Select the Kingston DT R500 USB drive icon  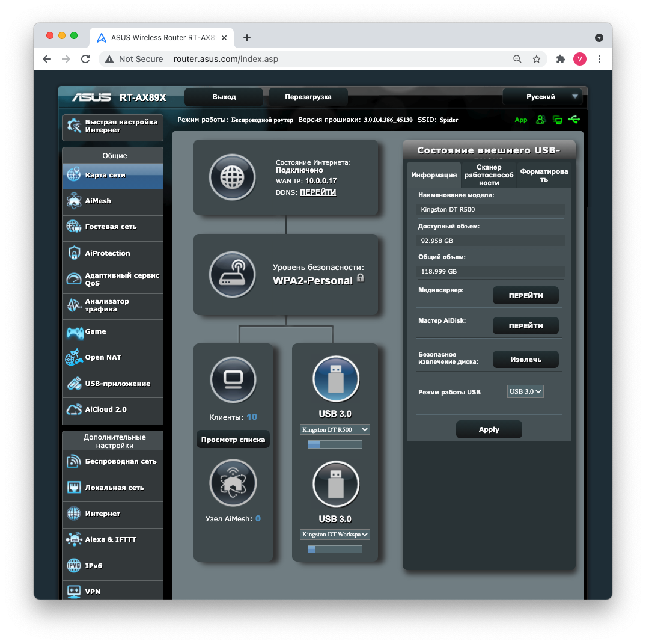coord(336,378)
